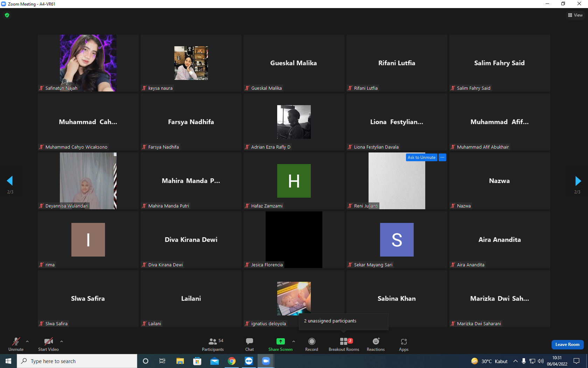
Task: Click the green Share Screen icon
Action: coord(280,341)
